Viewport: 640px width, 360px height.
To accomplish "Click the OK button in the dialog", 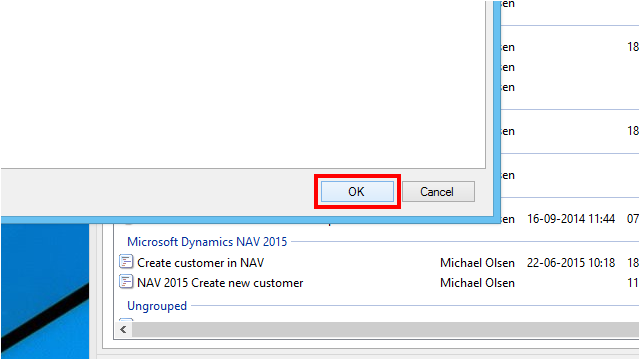I will [x=357, y=191].
